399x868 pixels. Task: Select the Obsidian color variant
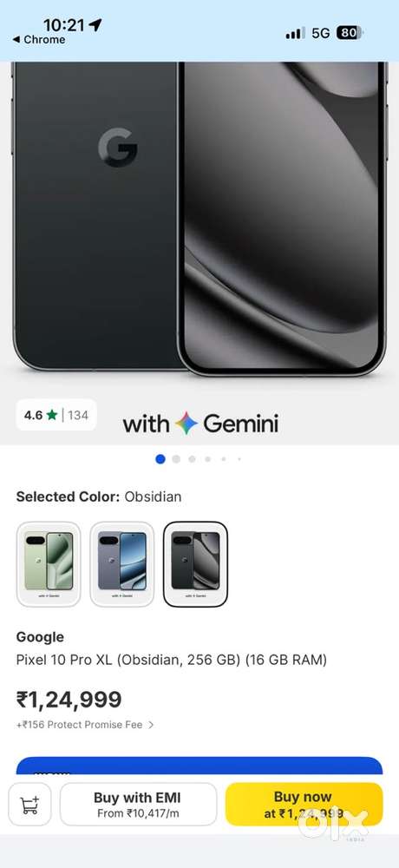click(x=195, y=564)
